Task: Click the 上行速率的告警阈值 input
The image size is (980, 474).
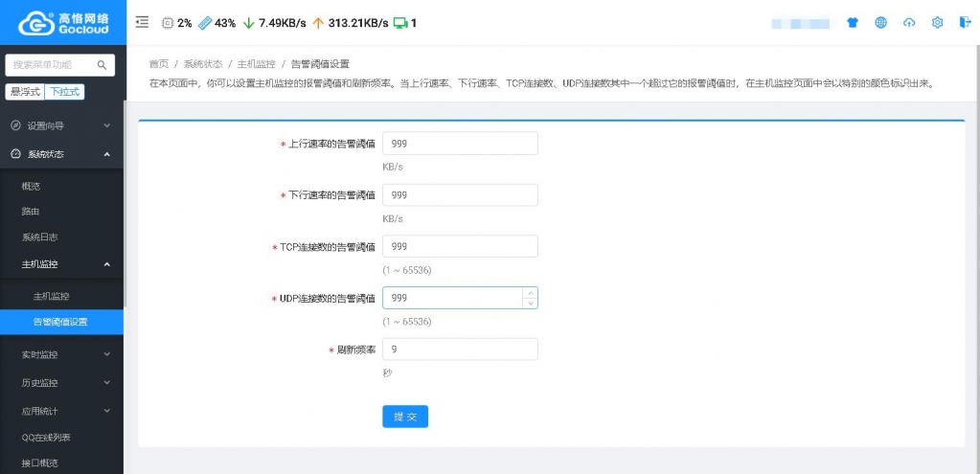Action: 460,144
